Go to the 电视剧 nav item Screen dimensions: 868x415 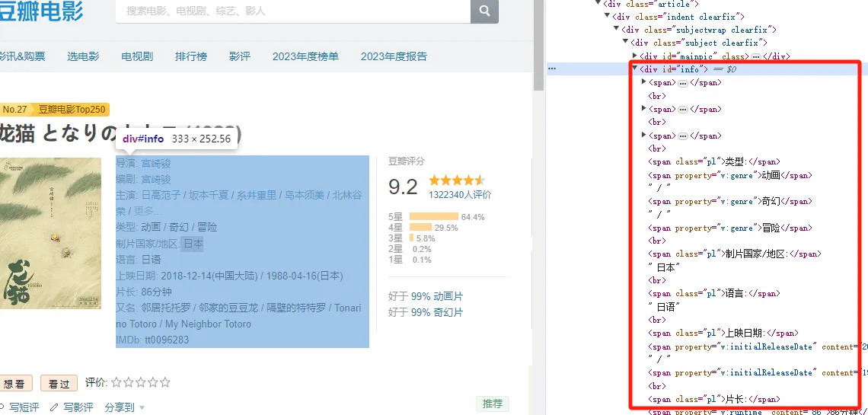(x=137, y=56)
